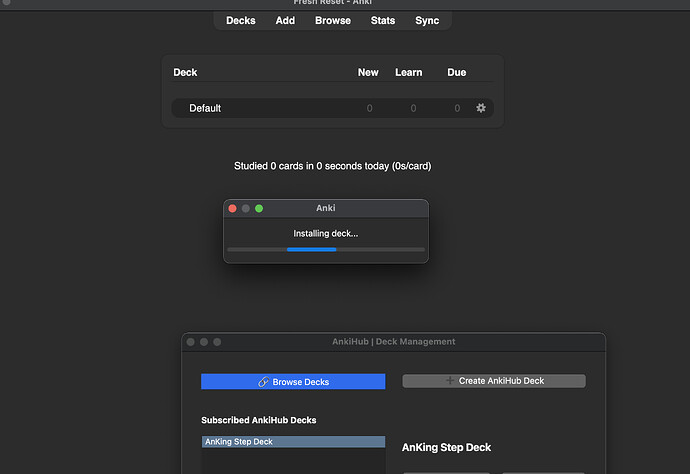Open the Default deck options gear
690x474 pixels.
[481, 108]
